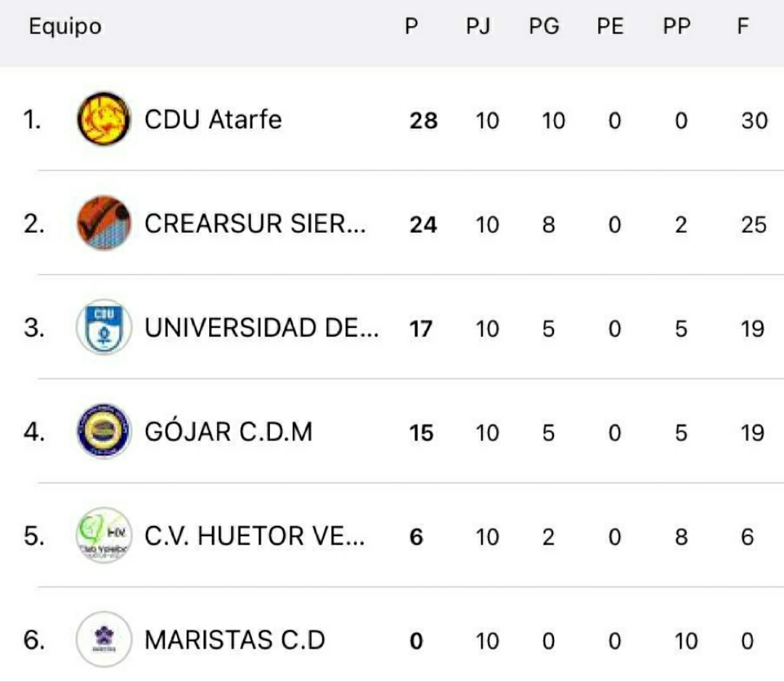The width and height of the screenshot is (784, 682).
Task: Sort by the P points column header
Action: click(x=412, y=26)
